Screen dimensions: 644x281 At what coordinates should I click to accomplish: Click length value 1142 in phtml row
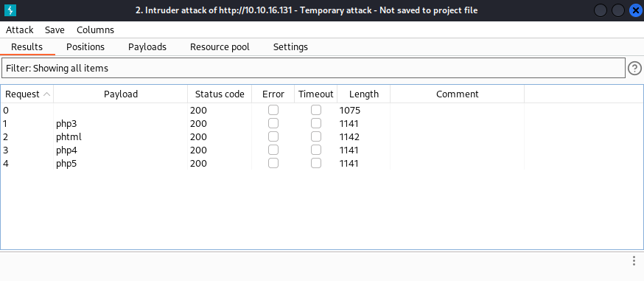pos(349,136)
